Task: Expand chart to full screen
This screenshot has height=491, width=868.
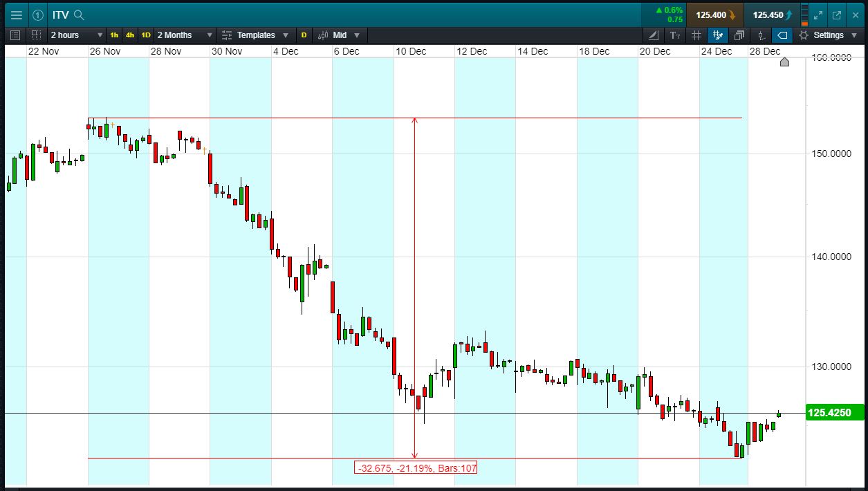Action: click(x=819, y=15)
